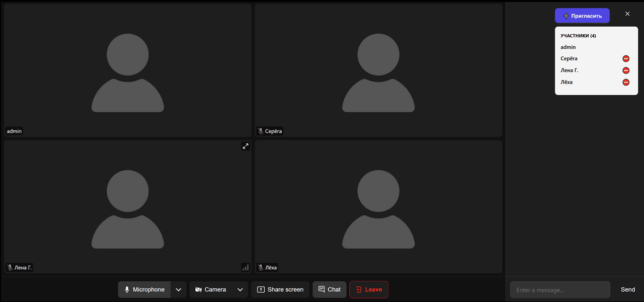The image size is (644, 302).
Task: Click muted microphone icon beside Серёга label
Action: [261, 131]
